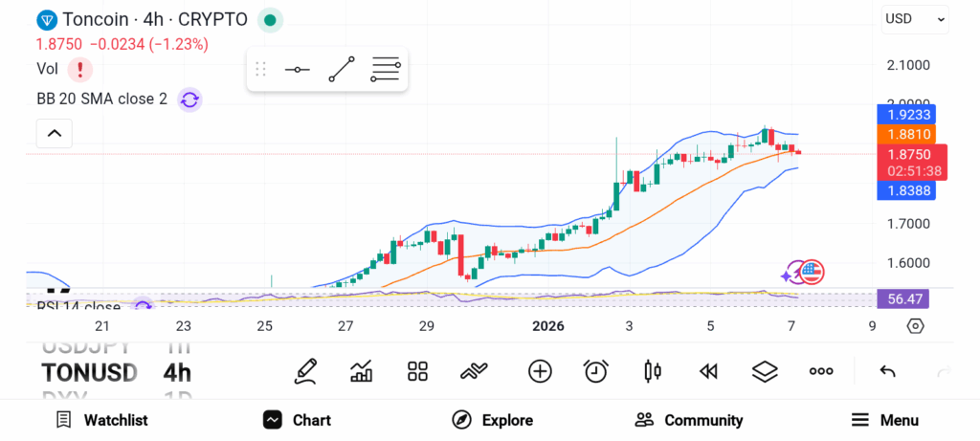Go to the Explore tab
Viewport: 980px width, 441px height.
click(x=492, y=420)
